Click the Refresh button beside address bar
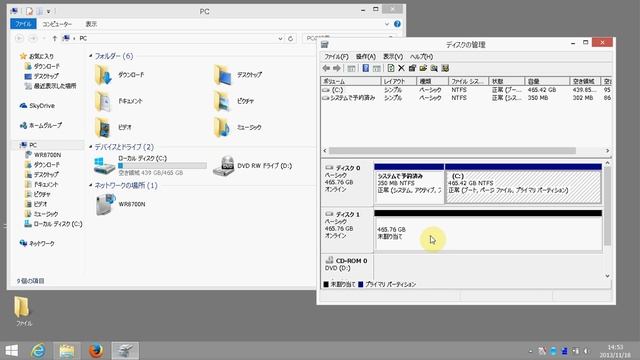640x360 pixels. pos(290,38)
